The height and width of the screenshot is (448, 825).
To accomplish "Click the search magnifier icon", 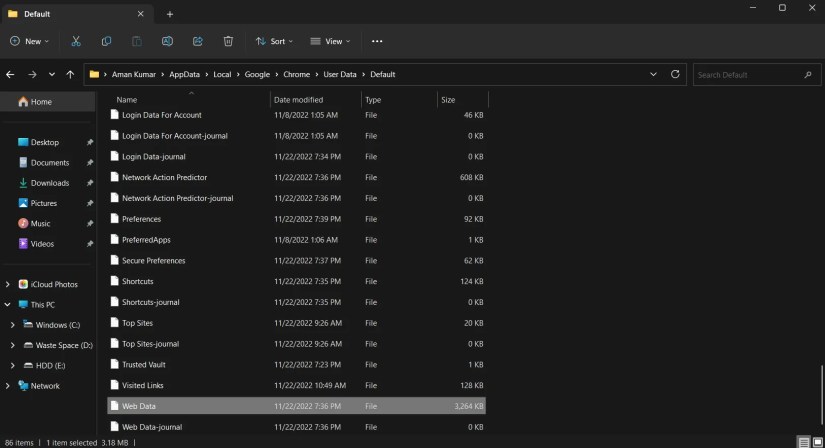I will click(808, 75).
